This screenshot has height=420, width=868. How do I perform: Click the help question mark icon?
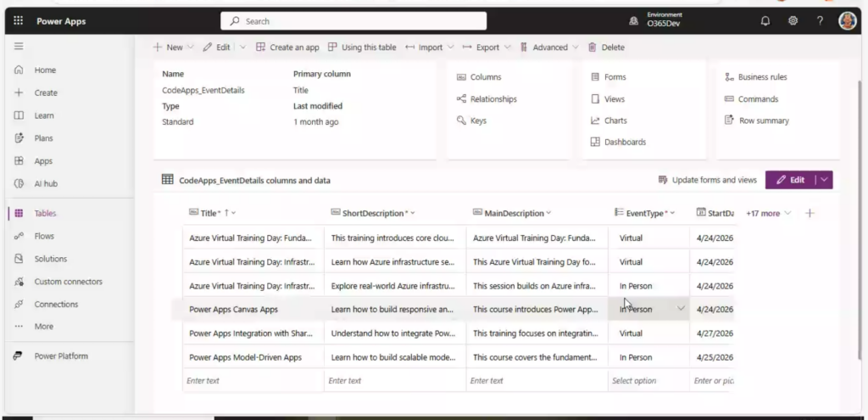pyautogui.click(x=820, y=21)
